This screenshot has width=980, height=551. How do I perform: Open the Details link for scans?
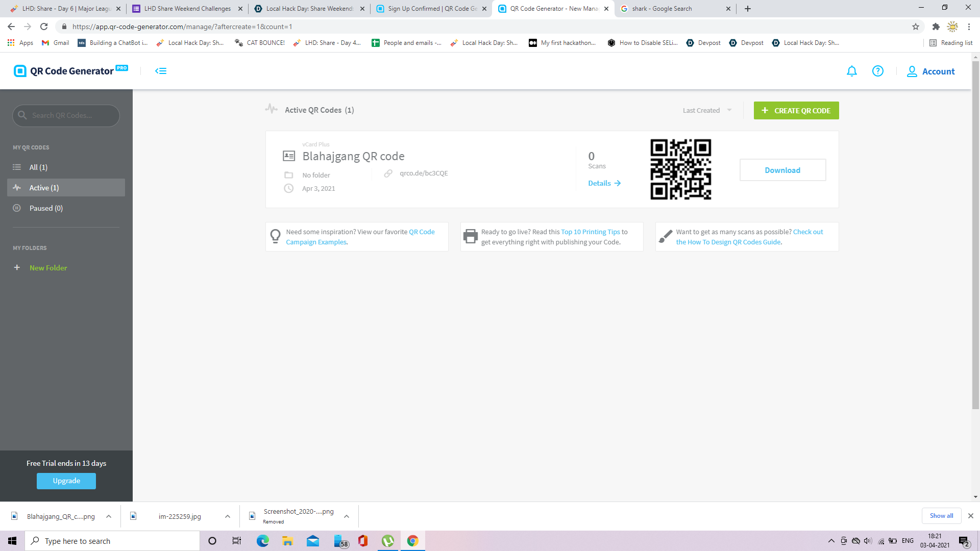[604, 183]
